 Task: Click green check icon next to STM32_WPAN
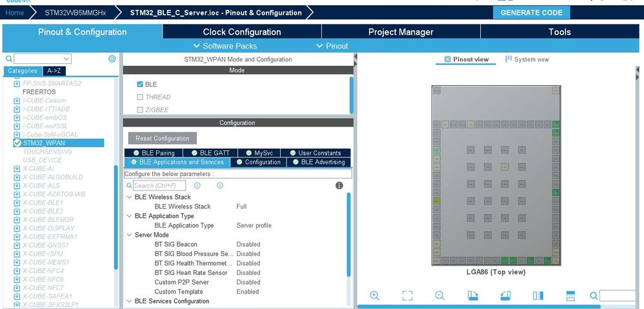(x=17, y=143)
